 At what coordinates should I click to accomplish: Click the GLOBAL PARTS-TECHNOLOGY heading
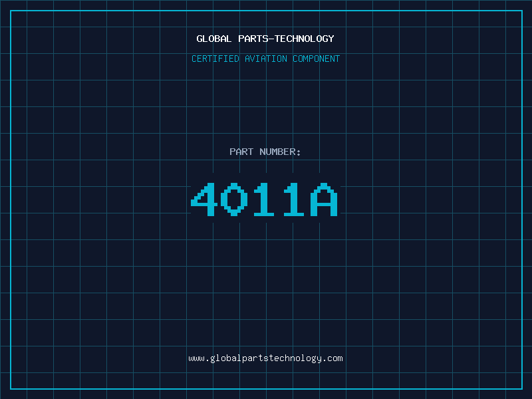click(265, 39)
